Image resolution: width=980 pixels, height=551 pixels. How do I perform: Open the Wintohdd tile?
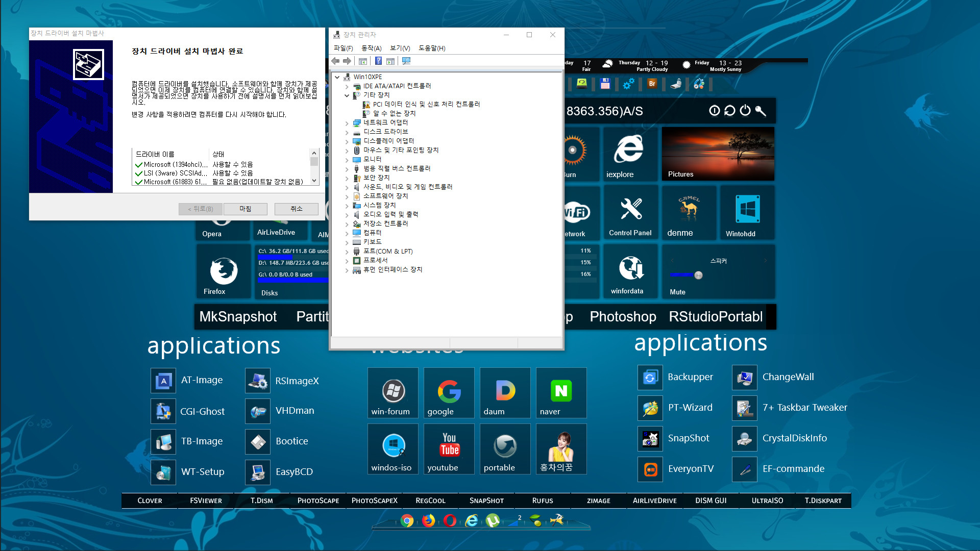(747, 212)
